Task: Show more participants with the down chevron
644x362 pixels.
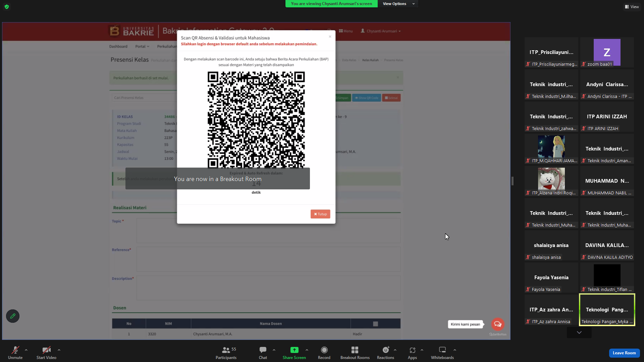Action: click(579, 333)
